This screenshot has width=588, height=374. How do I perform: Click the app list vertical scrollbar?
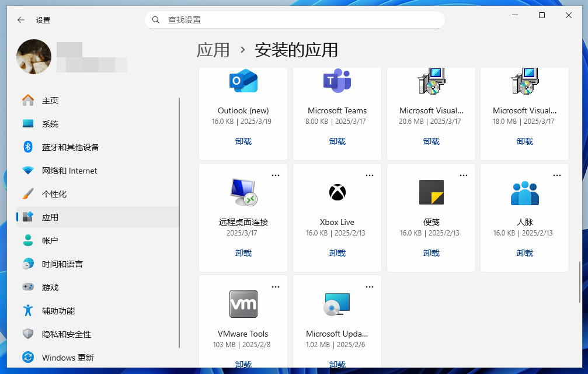click(x=580, y=282)
